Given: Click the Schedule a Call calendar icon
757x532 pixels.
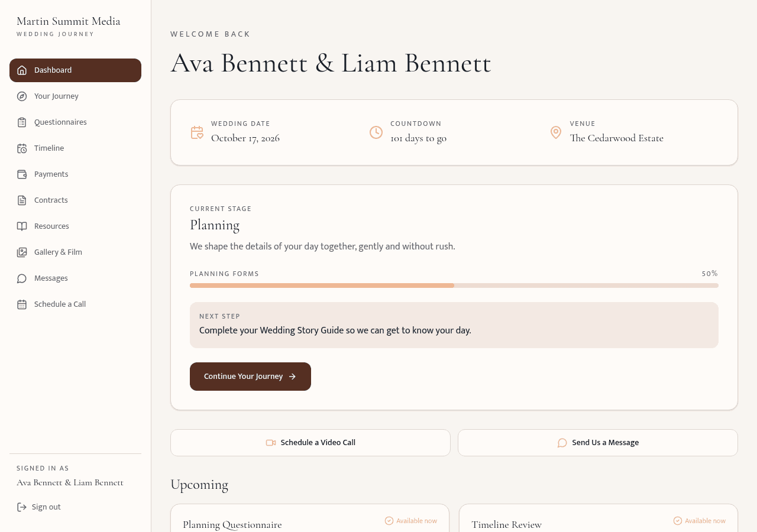Looking at the screenshot, I should (x=22, y=304).
